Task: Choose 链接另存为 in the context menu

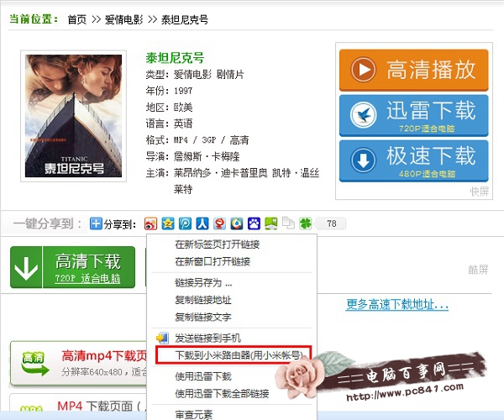Action: 232,283
